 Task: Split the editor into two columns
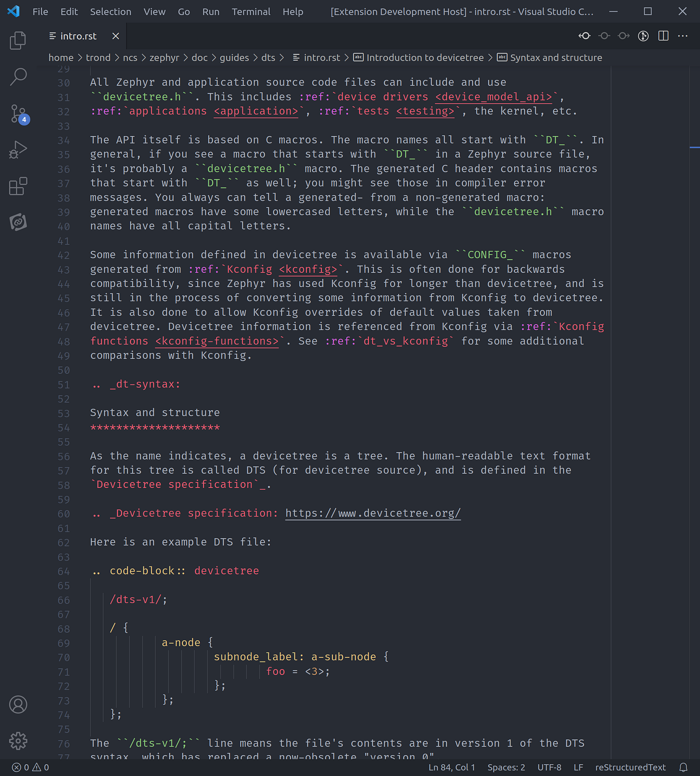click(x=663, y=35)
